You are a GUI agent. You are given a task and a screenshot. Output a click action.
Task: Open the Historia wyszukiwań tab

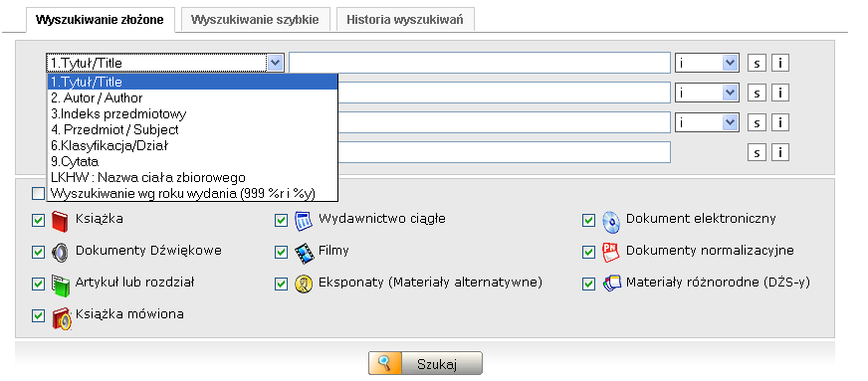(405, 20)
